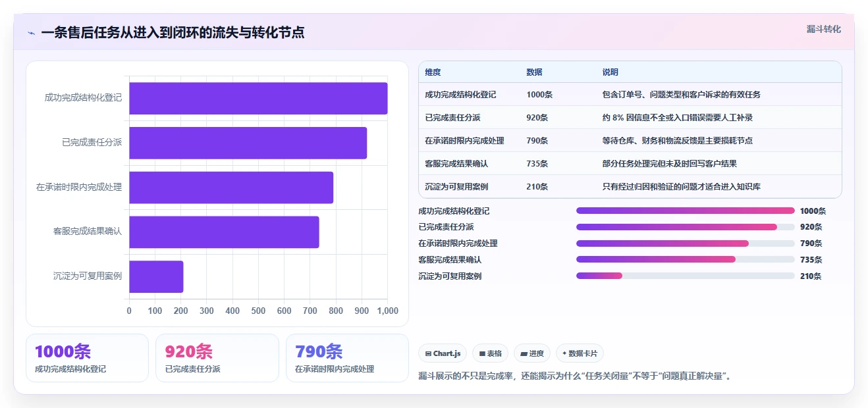The width and height of the screenshot is (868, 408).
Task: Click the footer note starting with 漏斗展示的不只是完成率
Action: (x=576, y=376)
